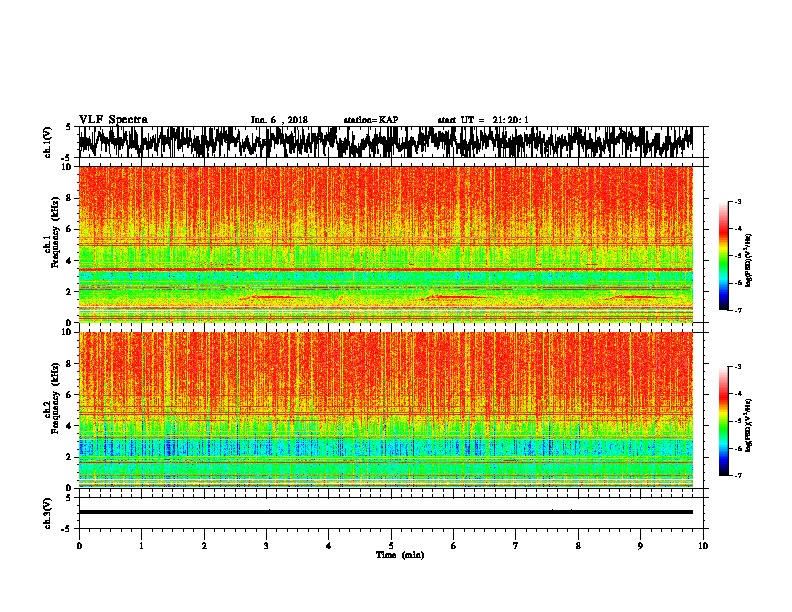
Task: Click the ch.2 color bar log(PSD) label
Action: coord(748,425)
